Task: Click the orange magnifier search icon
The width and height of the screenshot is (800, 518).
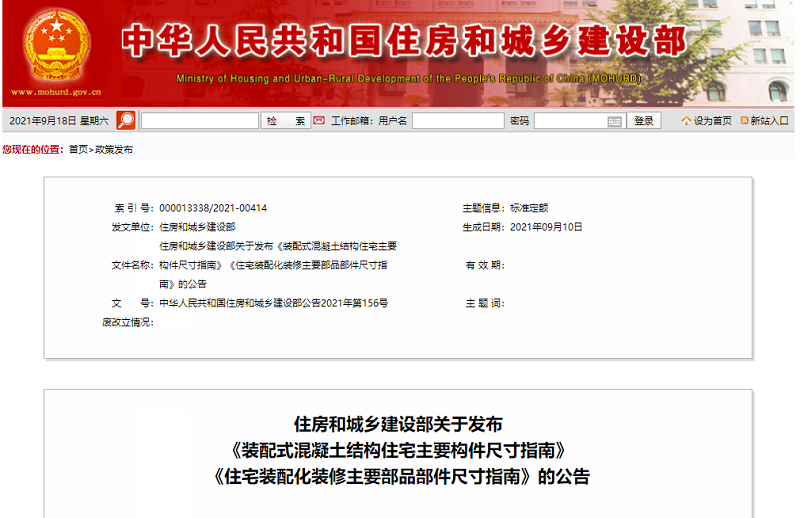Action: pos(126,121)
